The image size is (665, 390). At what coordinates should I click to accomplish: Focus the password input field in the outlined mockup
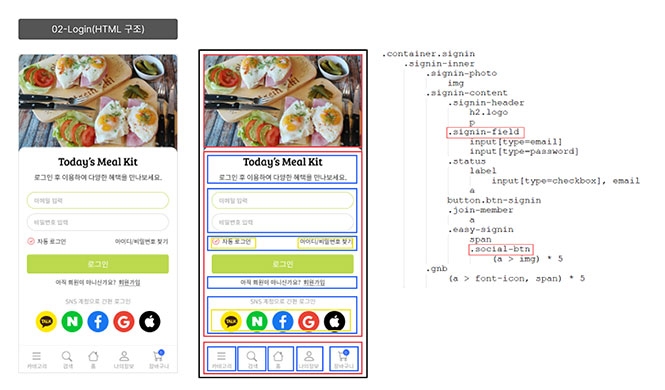[x=282, y=222]
